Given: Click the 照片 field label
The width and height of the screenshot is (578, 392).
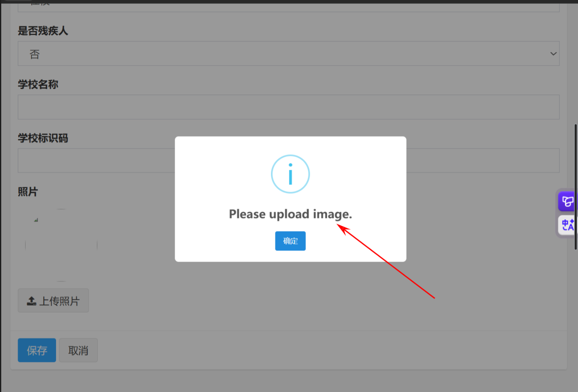Looking at the screenshot, I should (x=28, y=192).
